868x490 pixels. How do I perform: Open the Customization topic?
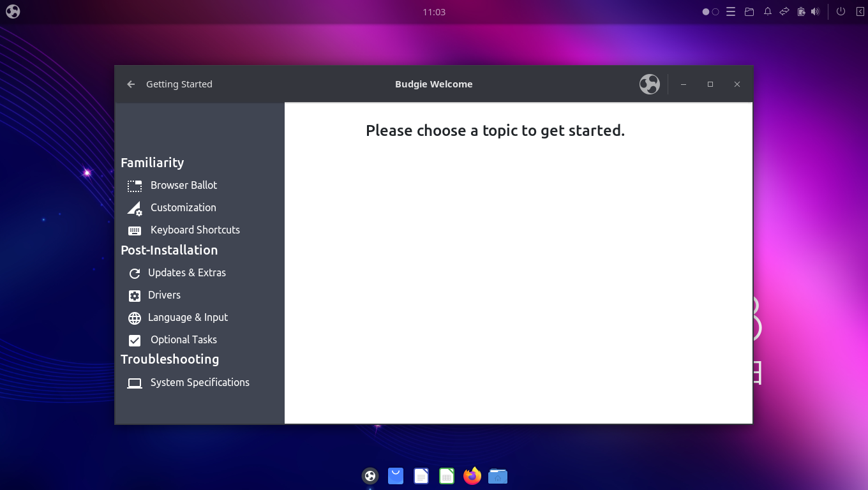pyautogui.click(x=183, y=207)
